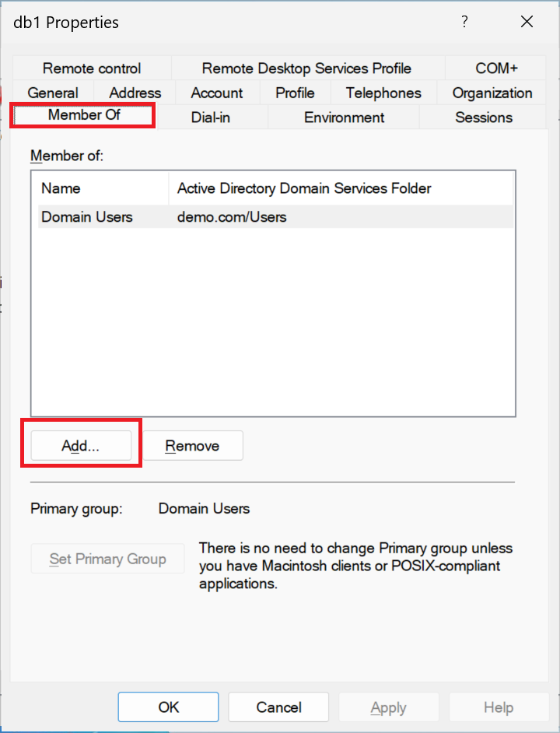The image size is (560, 733).
Task: Switch to the Environment tab
Action: tap(344, 117)
